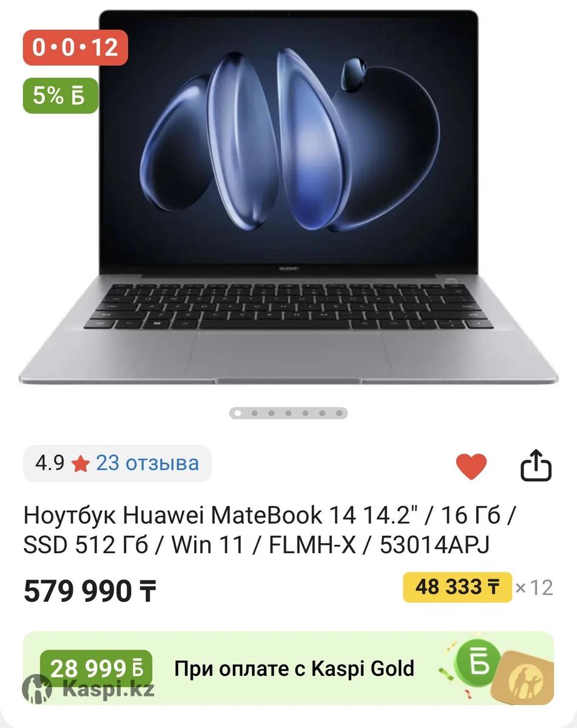Click the Ноутбук Huawei MateBook 14 title
The image size is (577, 728).
pyautogui.click(x=271, y=530)
